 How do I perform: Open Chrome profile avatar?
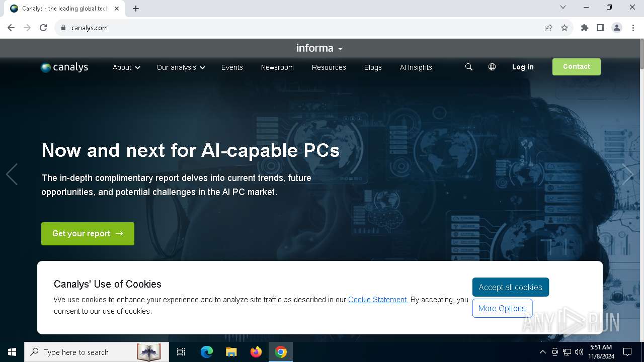click(x=617, y=28)
